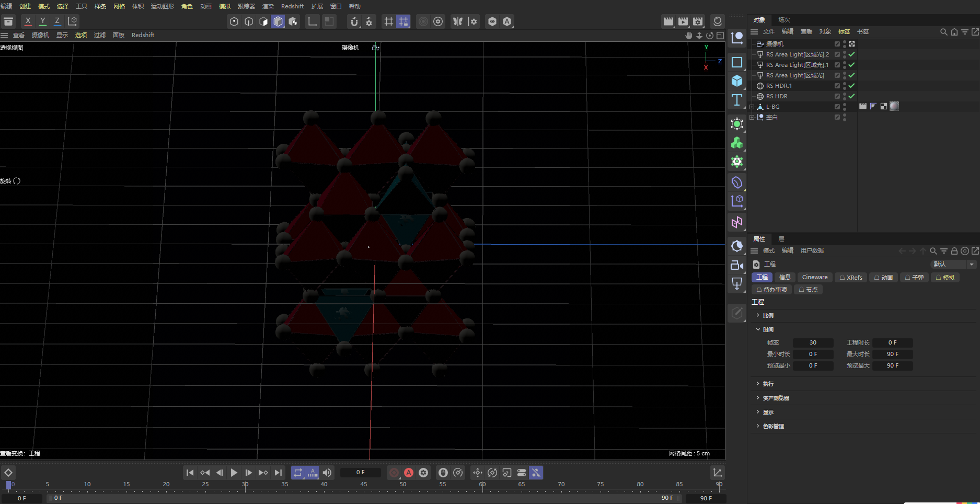Toggle the timeline sound speaker icon
Image resolution: width=980 pixels, height=504 pixels.
tap(327, 473)
